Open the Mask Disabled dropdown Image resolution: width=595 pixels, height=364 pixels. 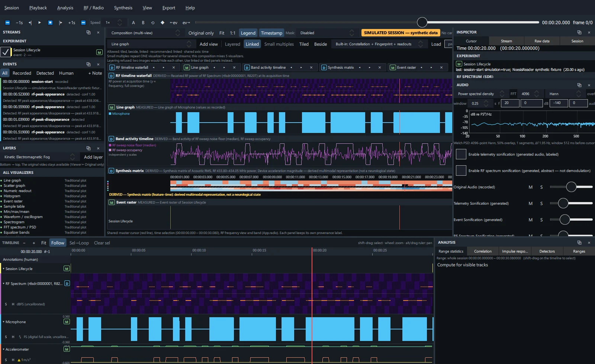(327, 33)
